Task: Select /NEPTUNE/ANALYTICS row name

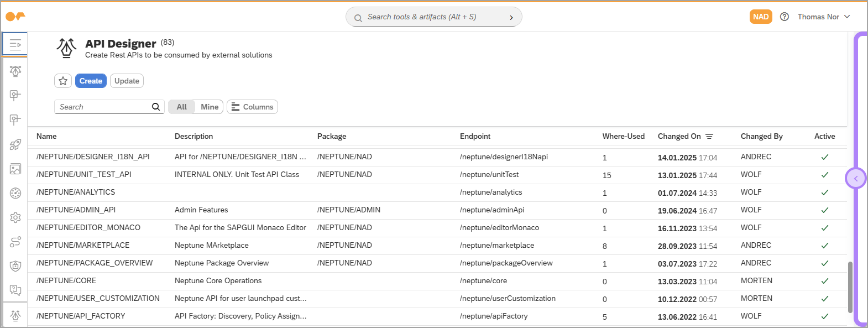Action: (x=76, y=192)
